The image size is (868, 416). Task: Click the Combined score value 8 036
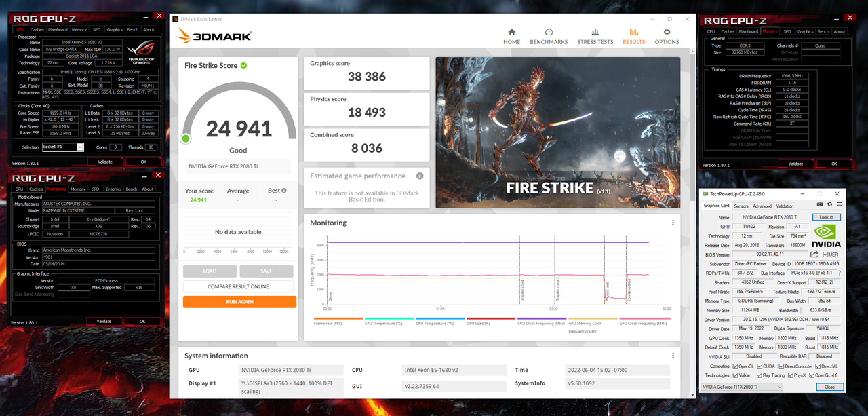[367, 148]
